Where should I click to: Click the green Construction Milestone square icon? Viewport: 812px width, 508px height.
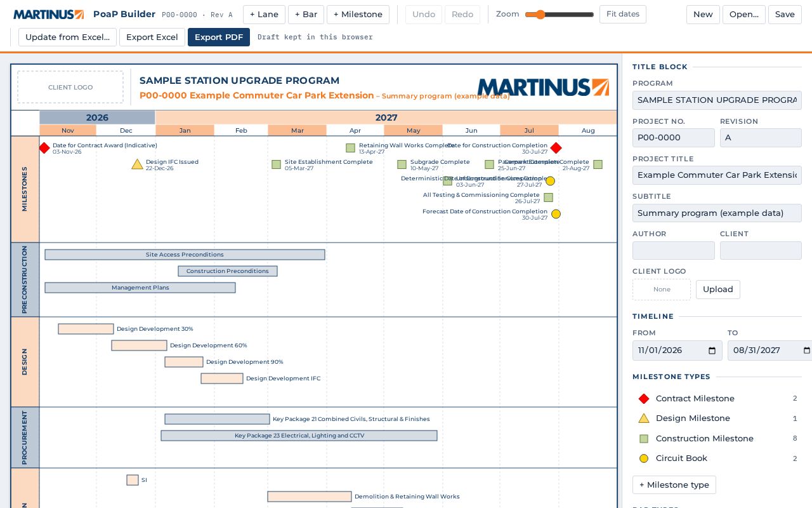(x=644, y=439)
